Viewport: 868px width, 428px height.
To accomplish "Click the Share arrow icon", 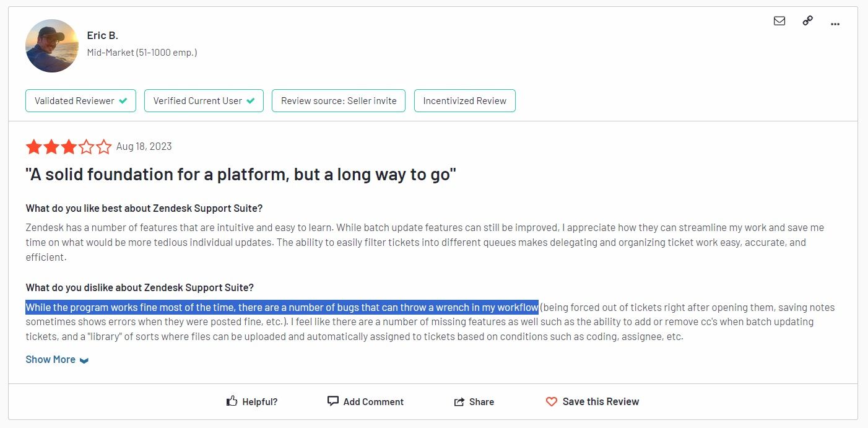I will tap(459, 402).
